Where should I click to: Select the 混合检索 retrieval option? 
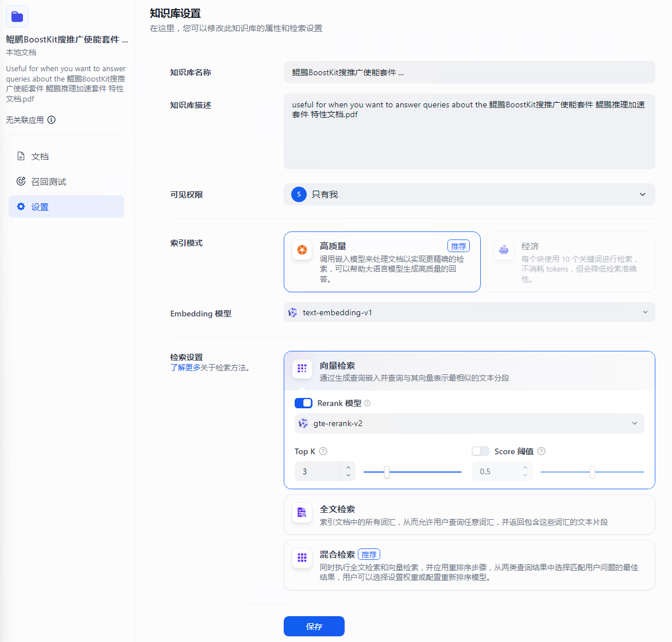(x=469, y=565)
